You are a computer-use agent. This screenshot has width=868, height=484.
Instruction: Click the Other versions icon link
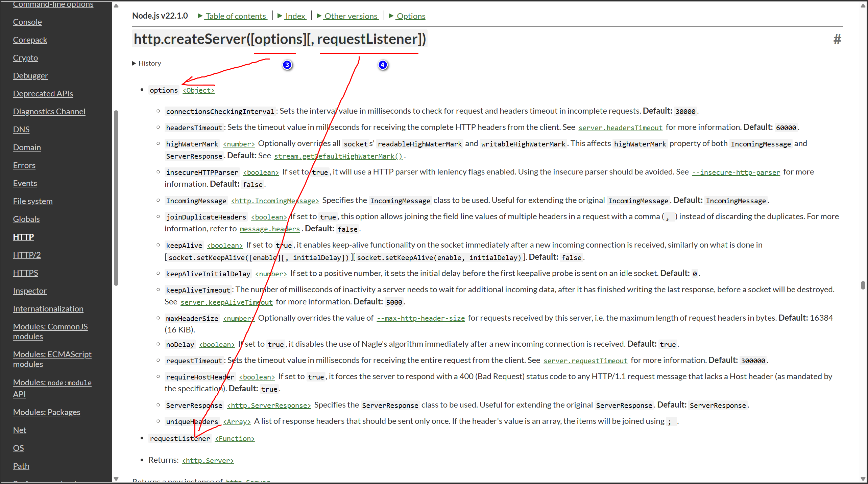click(319, 16)
